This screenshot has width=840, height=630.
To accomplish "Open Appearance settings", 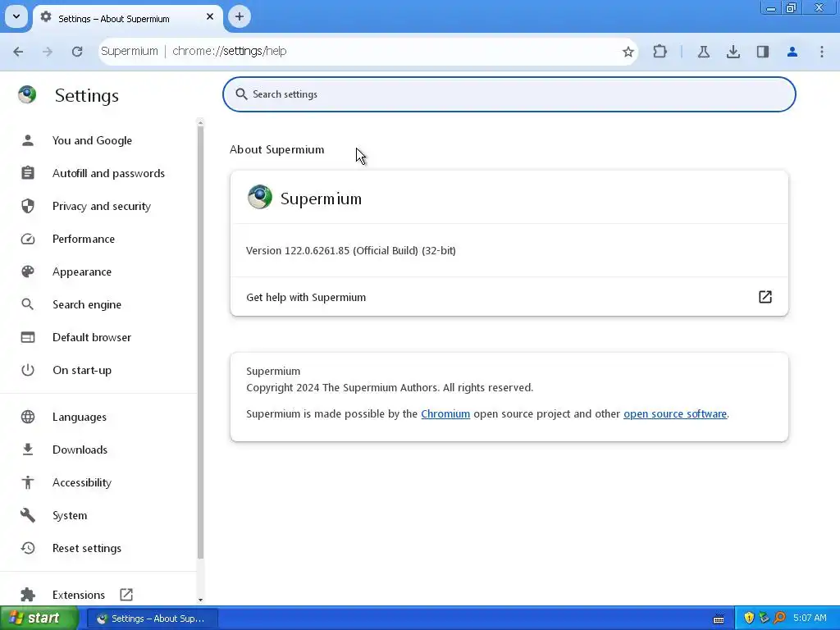I will click(82, 272).
